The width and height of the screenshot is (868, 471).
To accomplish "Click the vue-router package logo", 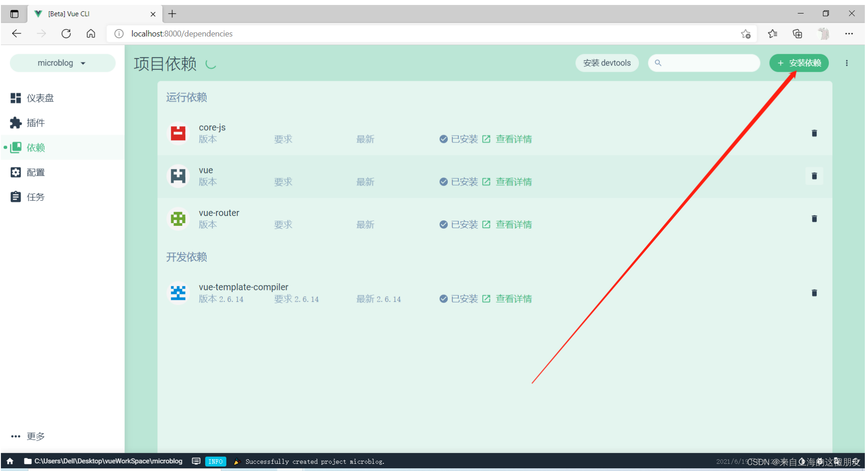I will (178, 219).
